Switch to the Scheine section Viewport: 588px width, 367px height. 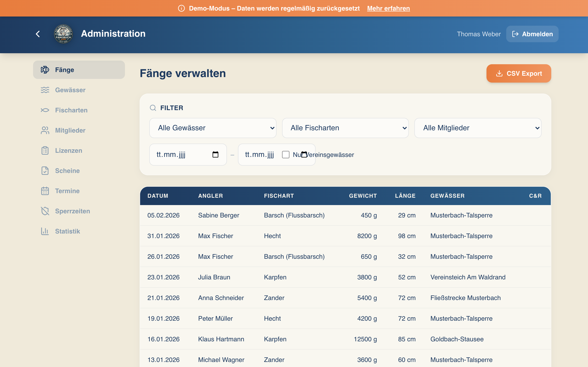click(x=67, y=171)
